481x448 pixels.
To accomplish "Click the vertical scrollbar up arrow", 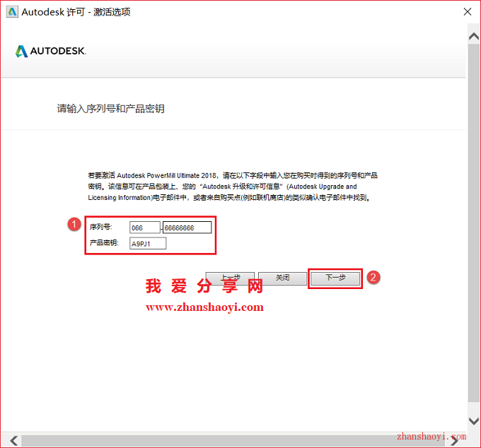I will 474,37.
